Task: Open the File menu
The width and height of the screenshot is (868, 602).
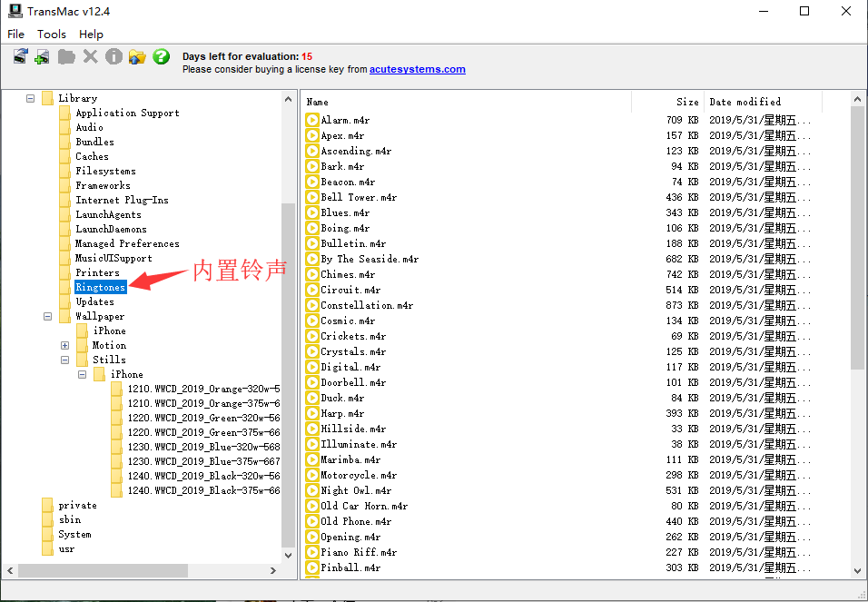Action: coord(15,35)
